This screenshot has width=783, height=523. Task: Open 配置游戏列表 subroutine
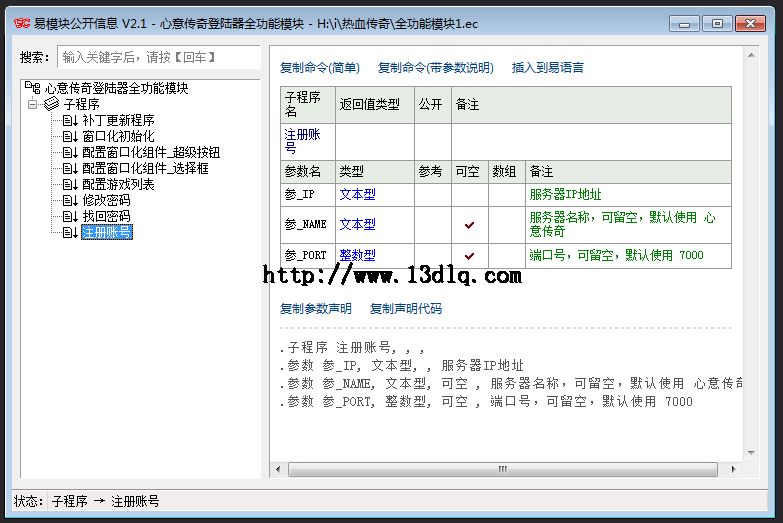pos(118,184)
